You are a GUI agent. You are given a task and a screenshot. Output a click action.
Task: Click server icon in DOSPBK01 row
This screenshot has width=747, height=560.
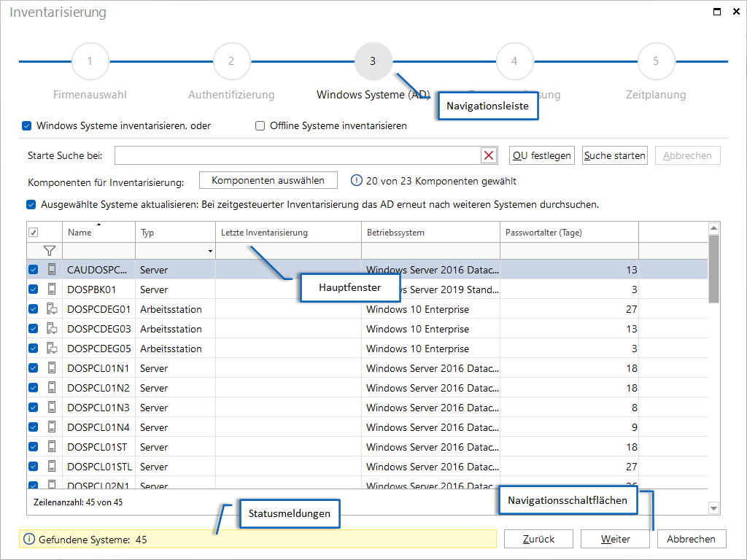[52, 289]
